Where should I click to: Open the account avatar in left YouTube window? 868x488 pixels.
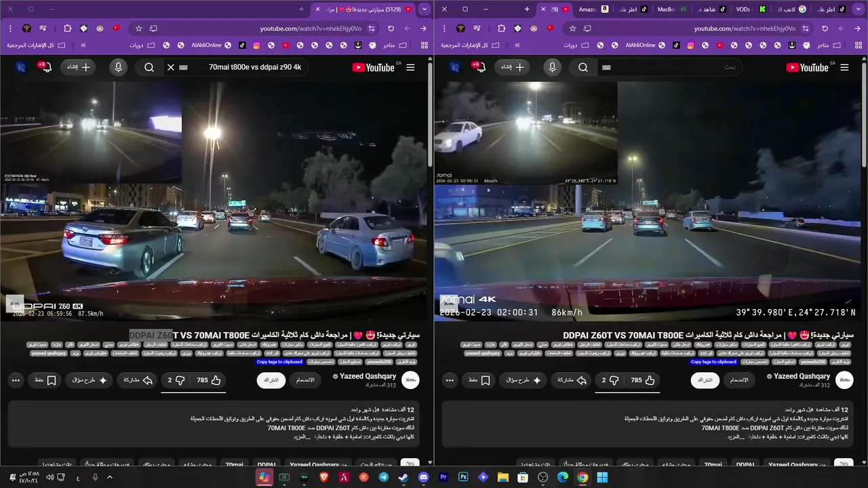(x=20, y=67)
